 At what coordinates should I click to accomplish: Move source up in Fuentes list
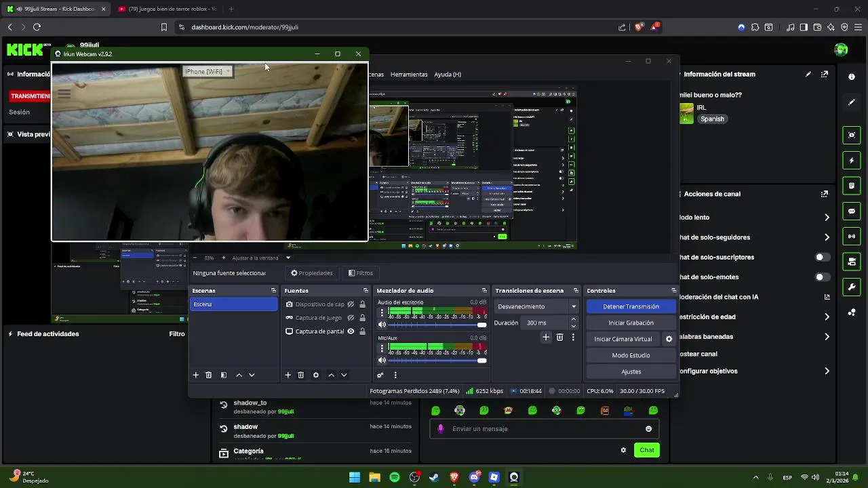click(331, 375)
